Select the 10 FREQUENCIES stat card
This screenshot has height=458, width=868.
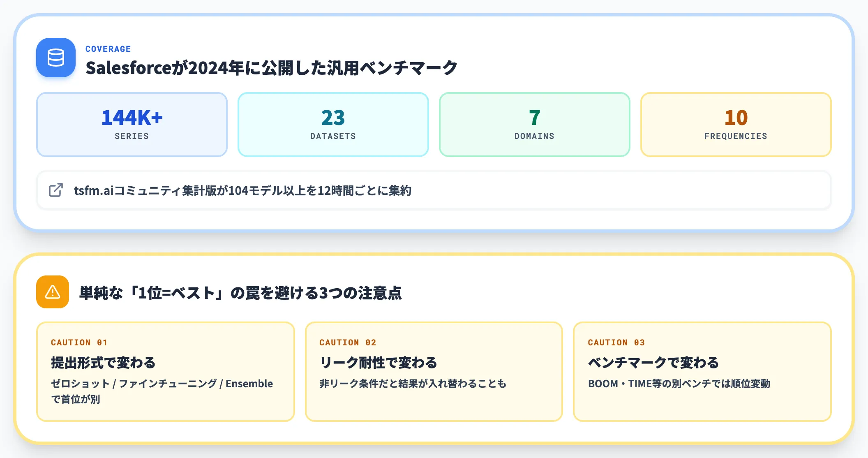tap(736, 125)
